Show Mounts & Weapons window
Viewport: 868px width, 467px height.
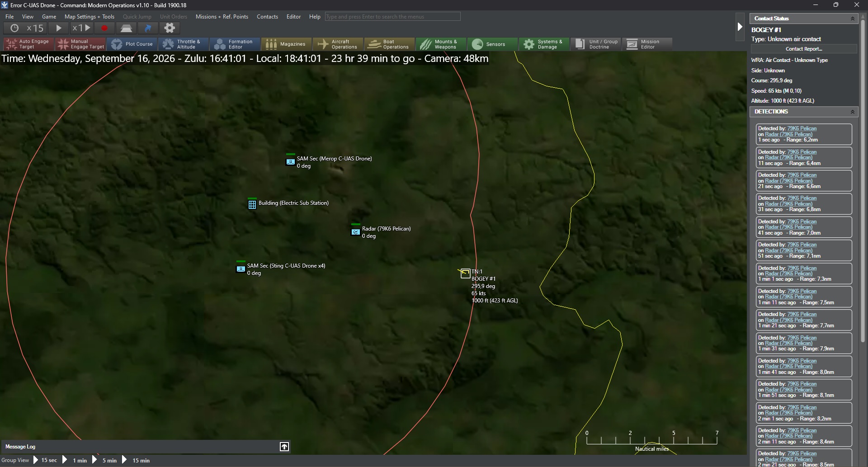tap(441, 44)
